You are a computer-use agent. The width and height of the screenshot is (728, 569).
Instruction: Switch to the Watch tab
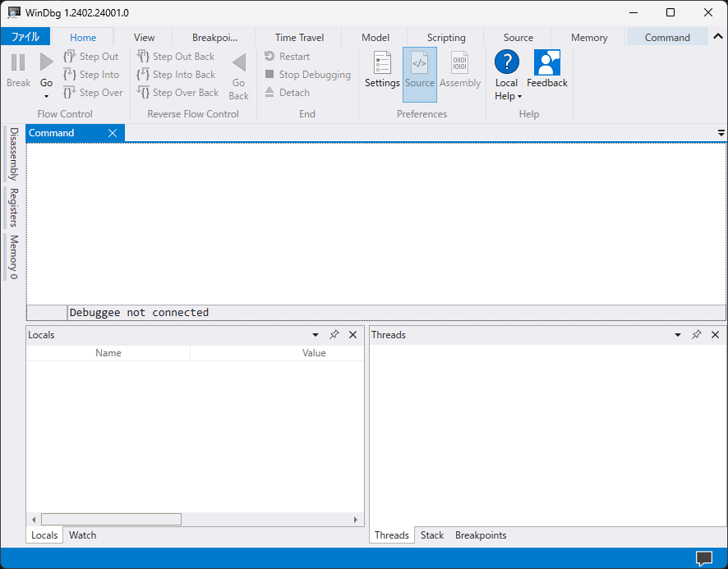[x=83, y=535]
